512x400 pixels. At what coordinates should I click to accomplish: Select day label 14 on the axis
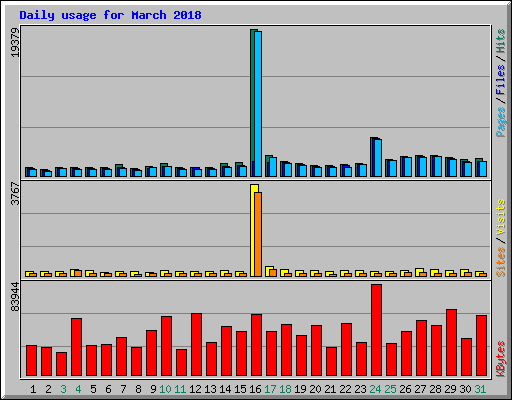click(x=225, y=389)
